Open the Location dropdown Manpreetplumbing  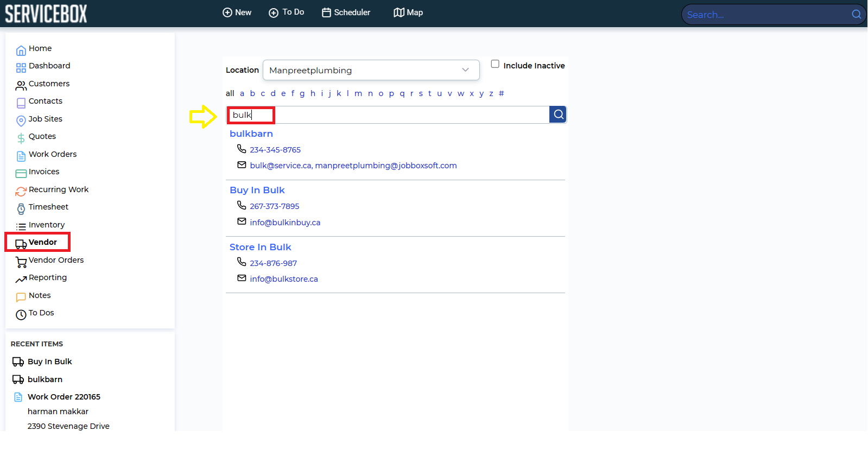371,70
